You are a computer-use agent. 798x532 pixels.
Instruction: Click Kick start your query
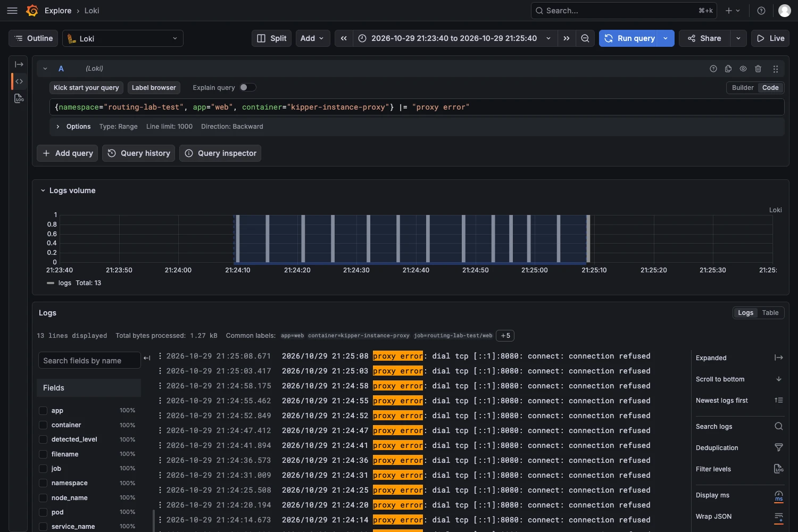click(86, 88)
